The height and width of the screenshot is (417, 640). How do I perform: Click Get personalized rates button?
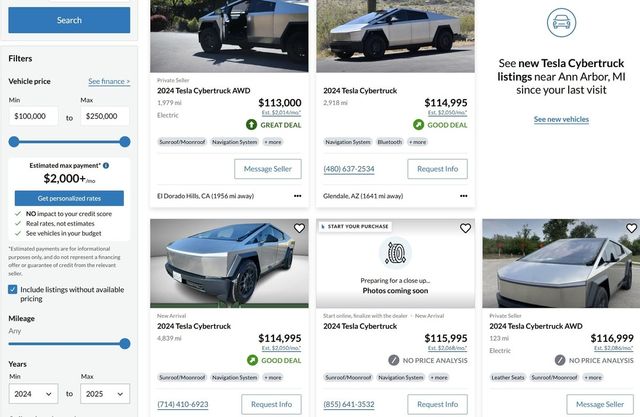coord(69,198)
